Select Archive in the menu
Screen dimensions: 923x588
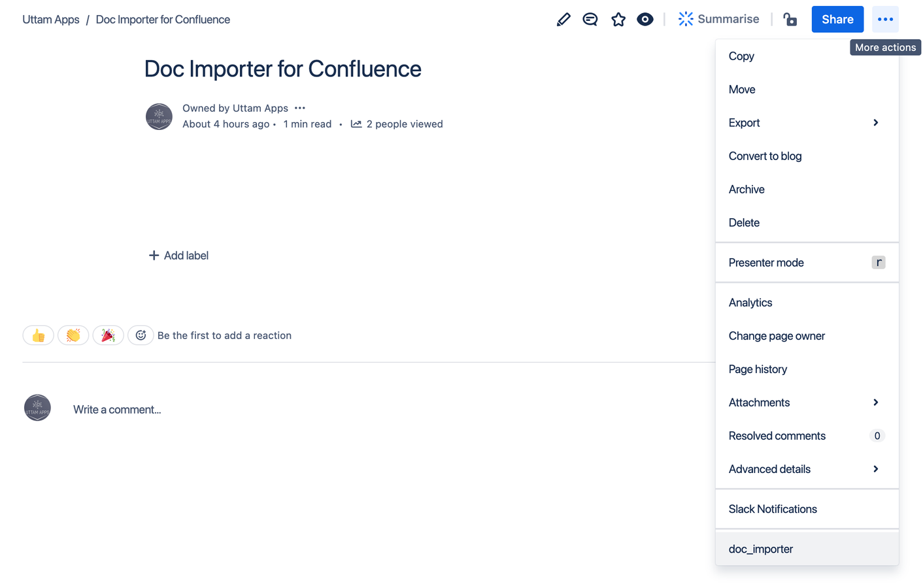point(807,189)
